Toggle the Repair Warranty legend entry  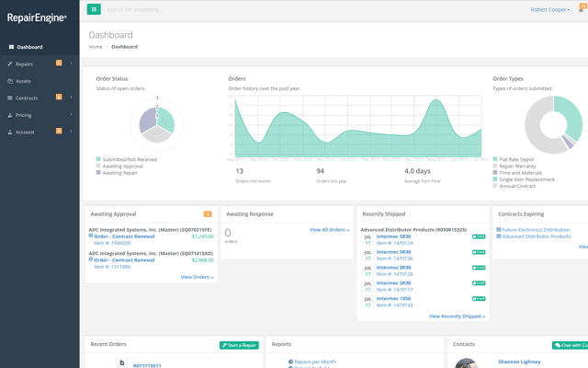pyautogui.click(x=514, y=166)
